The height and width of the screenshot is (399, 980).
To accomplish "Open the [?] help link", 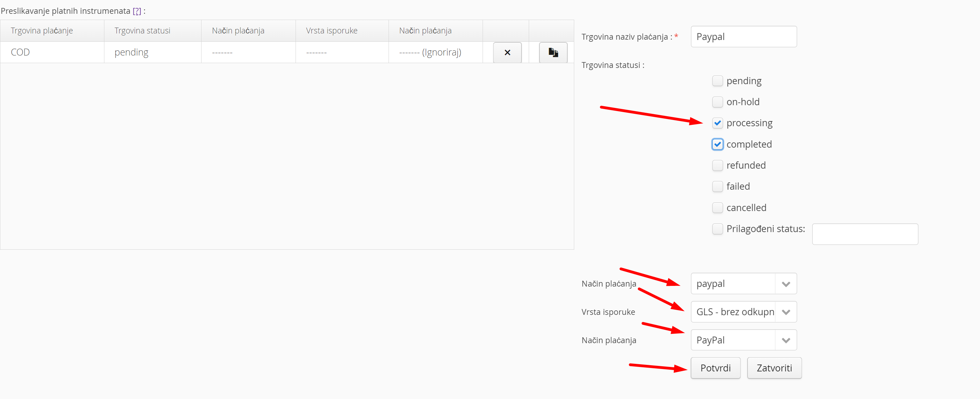I will (136, 11).
